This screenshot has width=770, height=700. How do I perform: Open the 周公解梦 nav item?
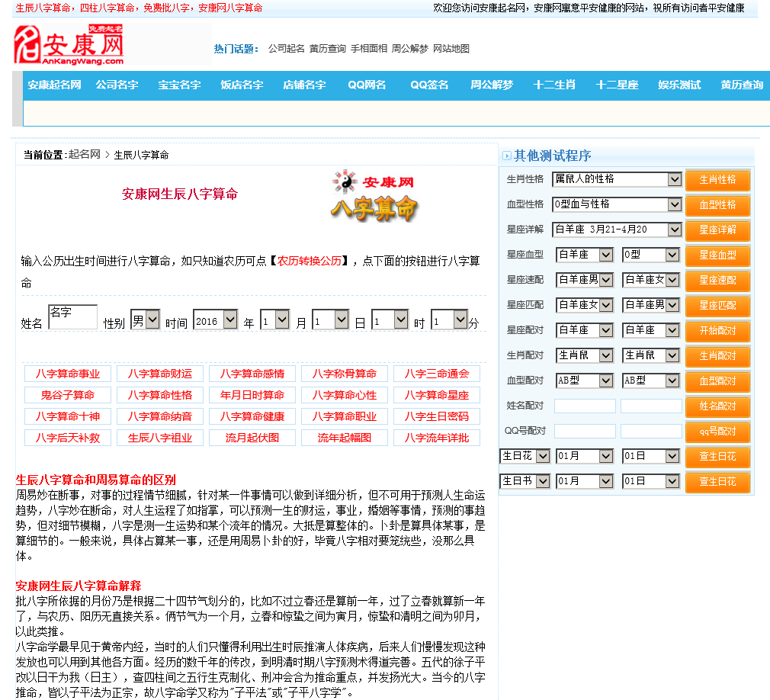click(492, 85)
